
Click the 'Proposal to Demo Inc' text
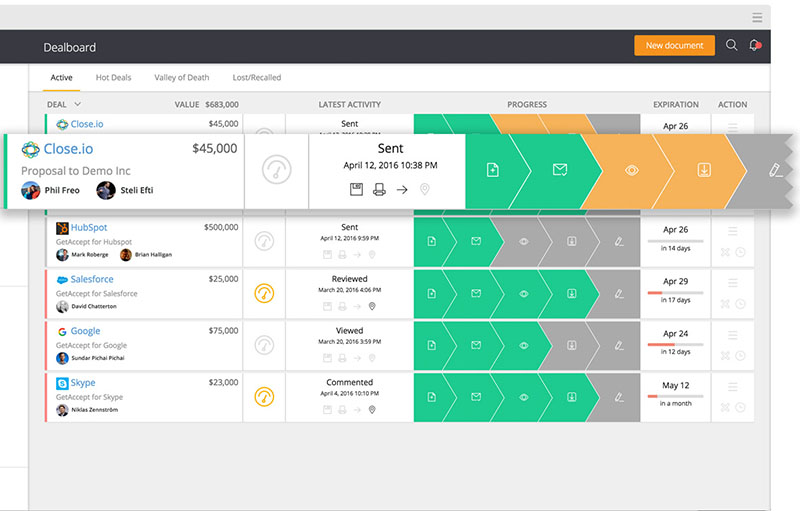[76, 171]
